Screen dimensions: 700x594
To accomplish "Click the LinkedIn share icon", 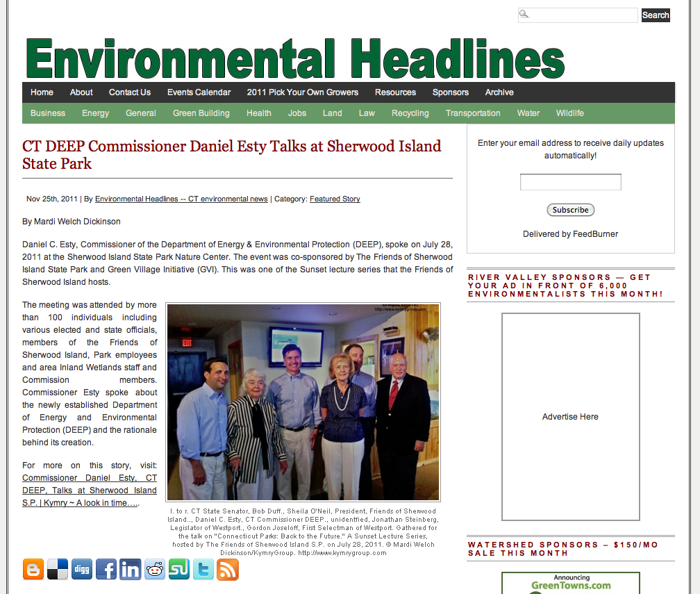I will tap(131, 570).
